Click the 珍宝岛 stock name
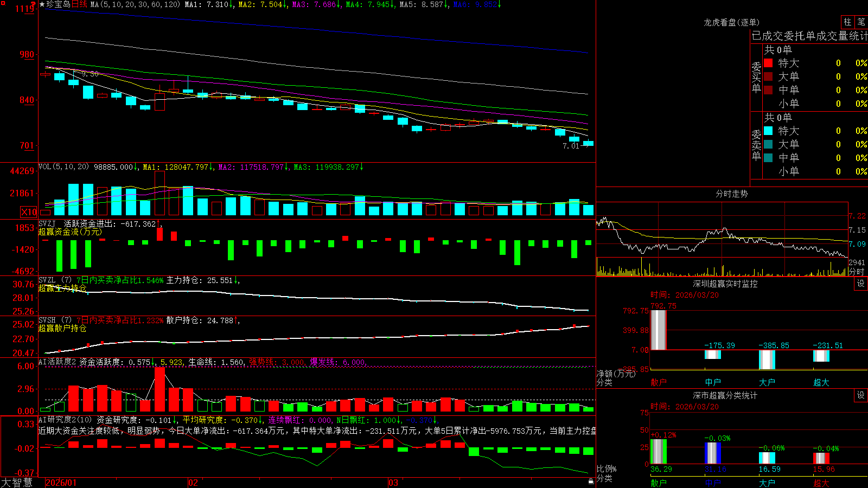This screenshot has height=488, width=868. coord(59,4)
